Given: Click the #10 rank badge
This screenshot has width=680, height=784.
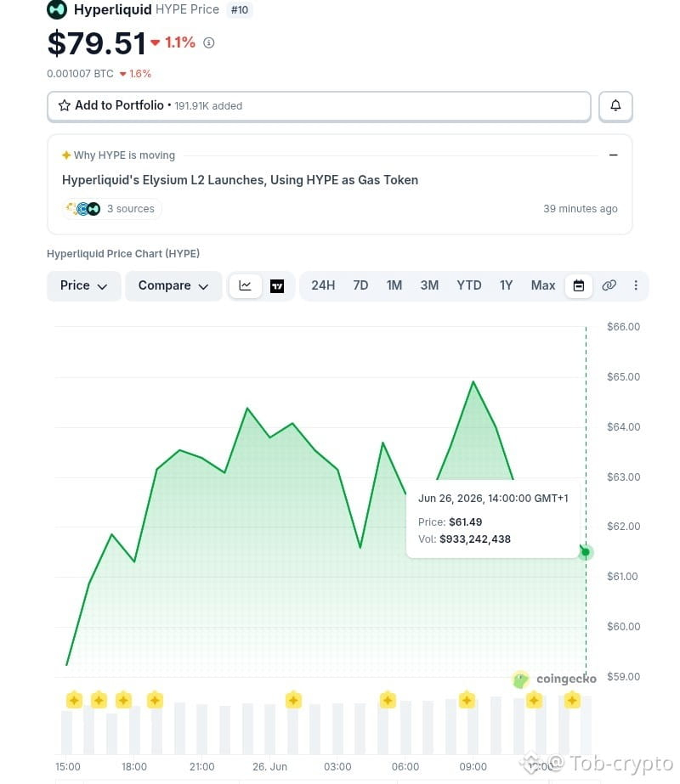Looking at the screenshot, I should pos(240,9).
